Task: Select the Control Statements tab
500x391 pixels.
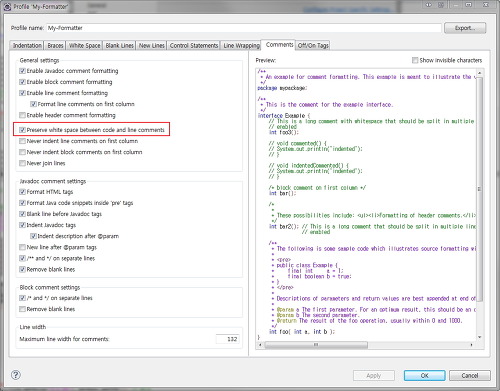Action: [x=194, y=45]
